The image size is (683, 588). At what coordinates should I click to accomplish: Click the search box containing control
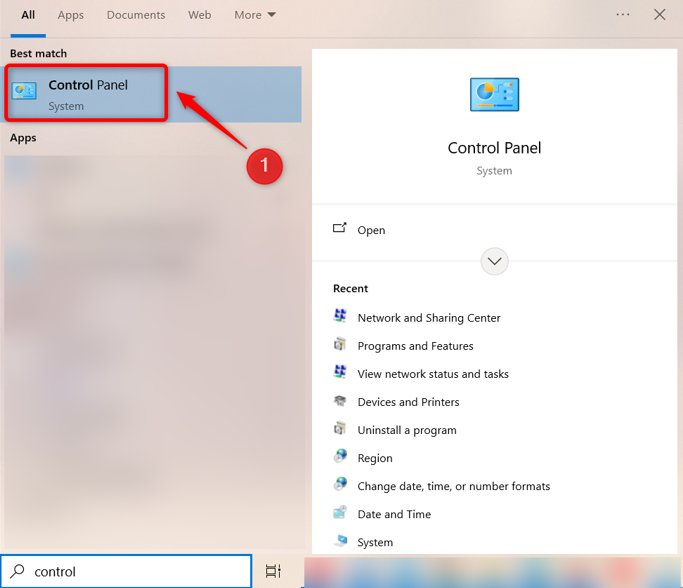pyautogui.click(x=126, y=571)
